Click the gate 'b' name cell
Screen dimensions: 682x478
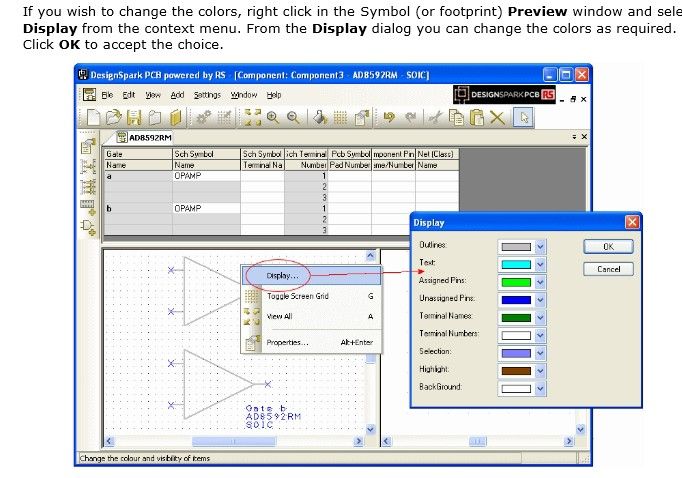[x=138, y=208]
